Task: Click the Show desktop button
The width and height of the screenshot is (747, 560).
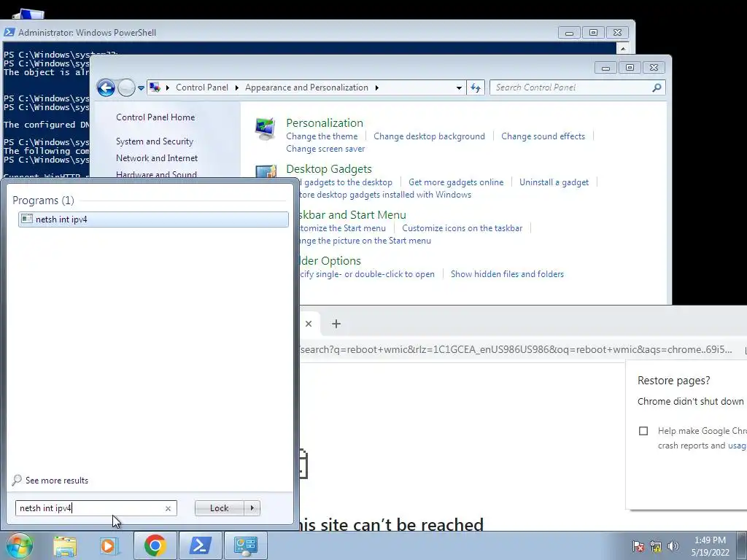Action: (x=742, y=546)
